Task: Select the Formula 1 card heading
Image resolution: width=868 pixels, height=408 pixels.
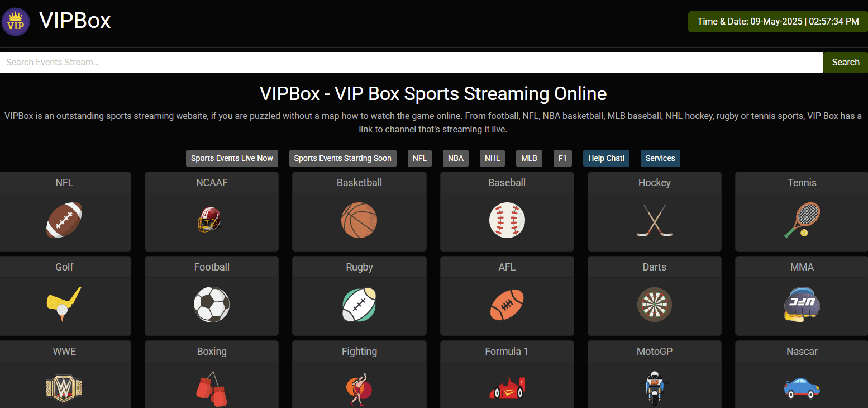Action: click(x=507, y=352)
